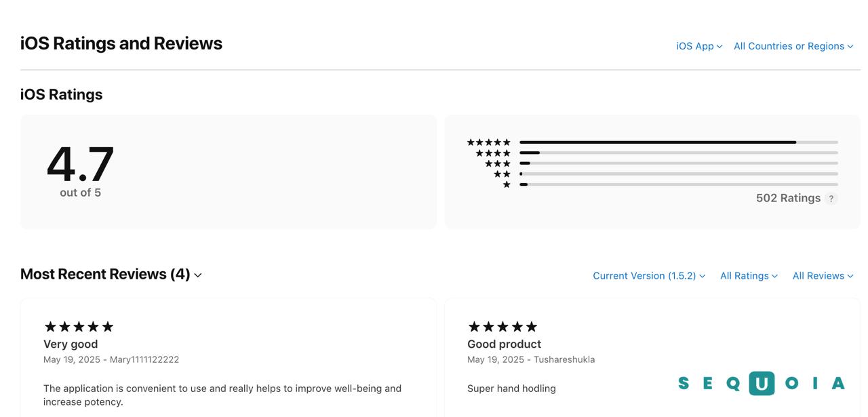Click reviewer name Mary1111122222

144,360
